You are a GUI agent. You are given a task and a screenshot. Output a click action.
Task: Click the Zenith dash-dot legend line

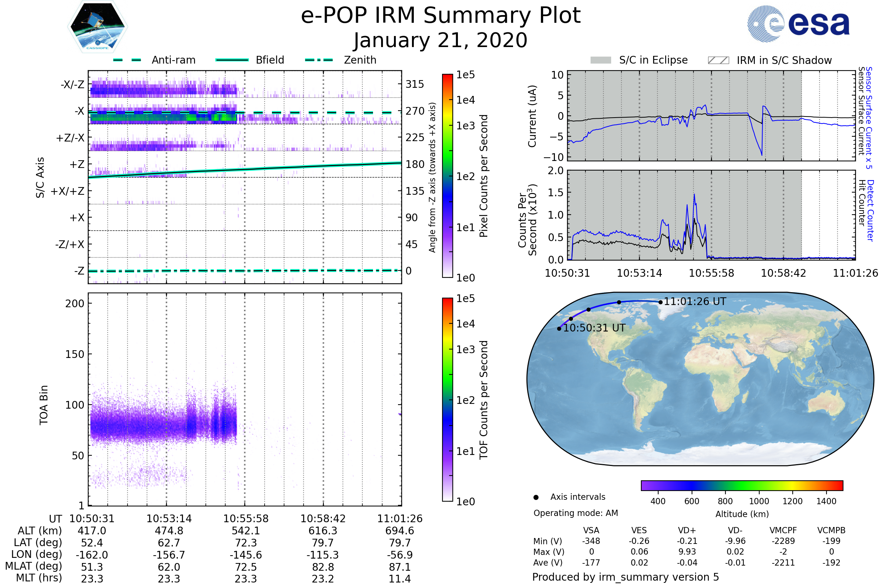coord(319,60)
